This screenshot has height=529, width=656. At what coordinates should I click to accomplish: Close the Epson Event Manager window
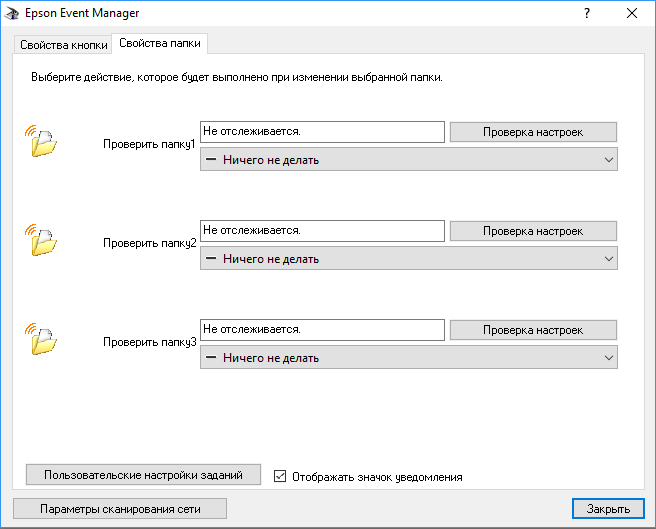coord(632,13)
